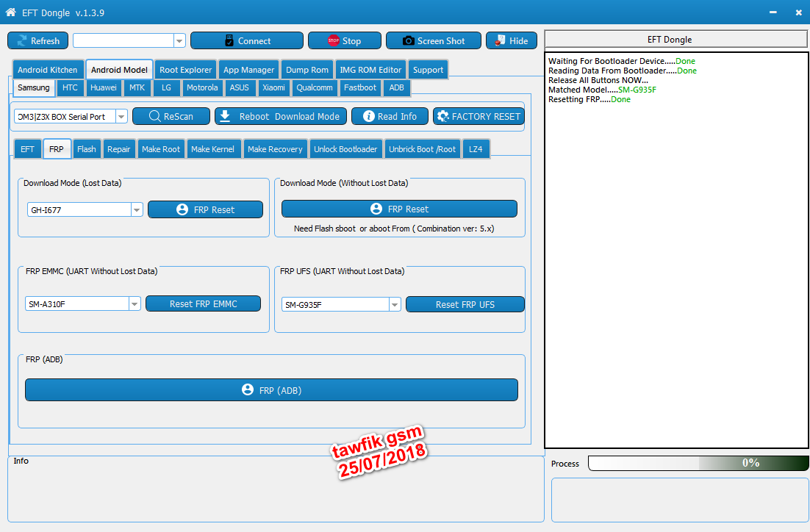Open the Repair sub-tab
The image size is (810, 532).
(119, 149)
